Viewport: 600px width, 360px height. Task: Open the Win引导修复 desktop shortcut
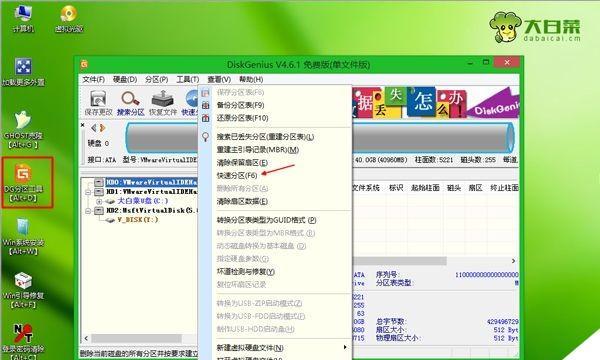point(23,290)
